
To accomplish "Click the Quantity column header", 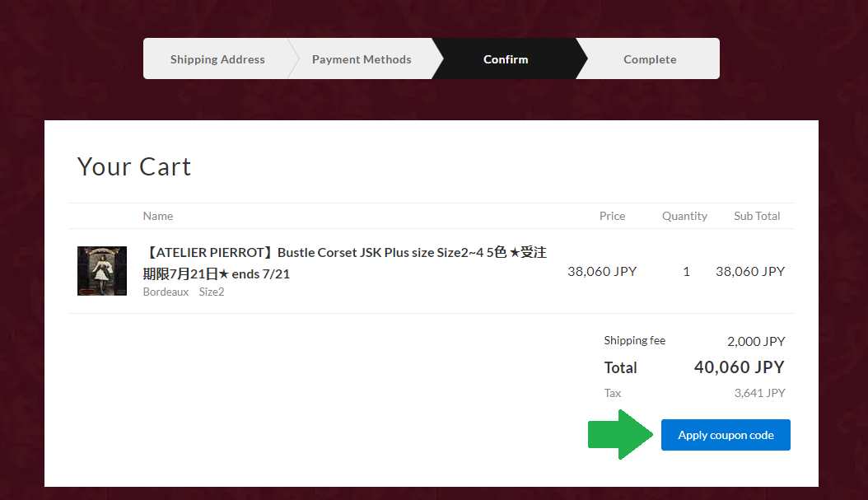I will 684,216.
